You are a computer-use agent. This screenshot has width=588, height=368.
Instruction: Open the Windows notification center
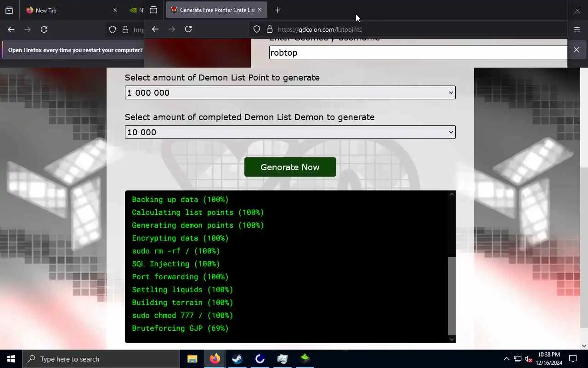tap(573, 359)
